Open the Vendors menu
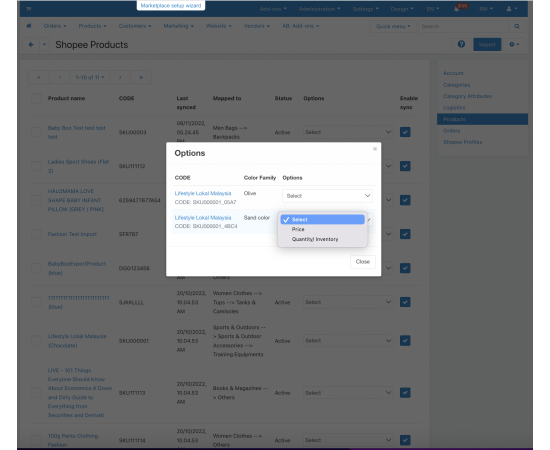 [x=257, y=26]
